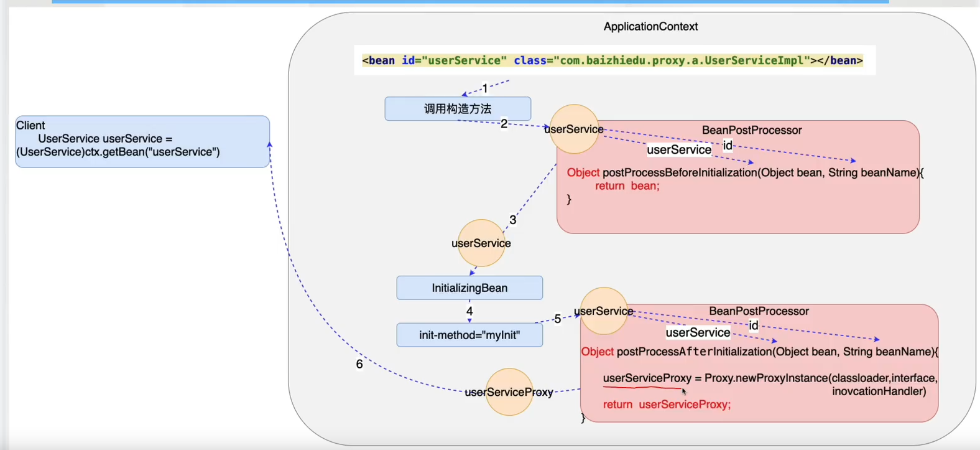Click arrow label 4 below InitializingBean
Image resolution: width=980 pixels, height=450 pixels.
click(469, 311)
